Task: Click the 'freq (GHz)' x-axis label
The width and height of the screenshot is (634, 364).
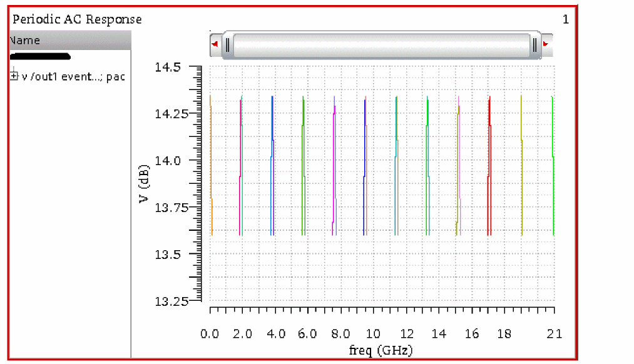Action: click(381, 350)
